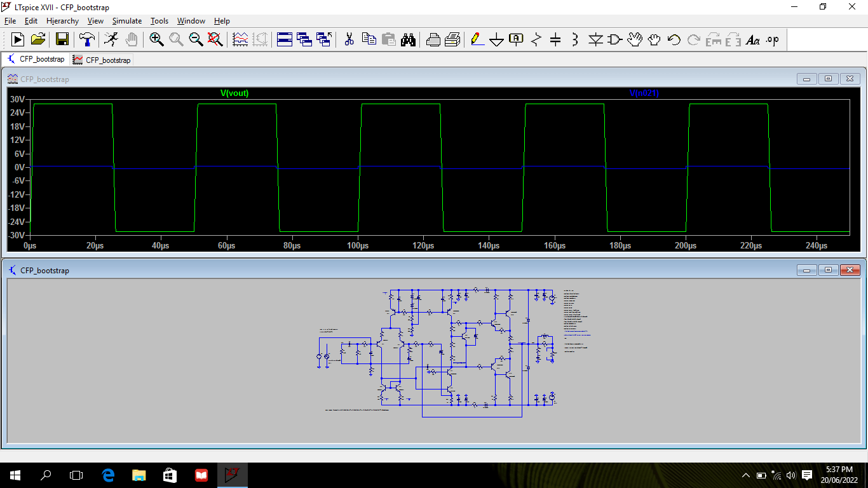Switch to the CFP_bootstrap schematic tab

[x=36, y=59]
